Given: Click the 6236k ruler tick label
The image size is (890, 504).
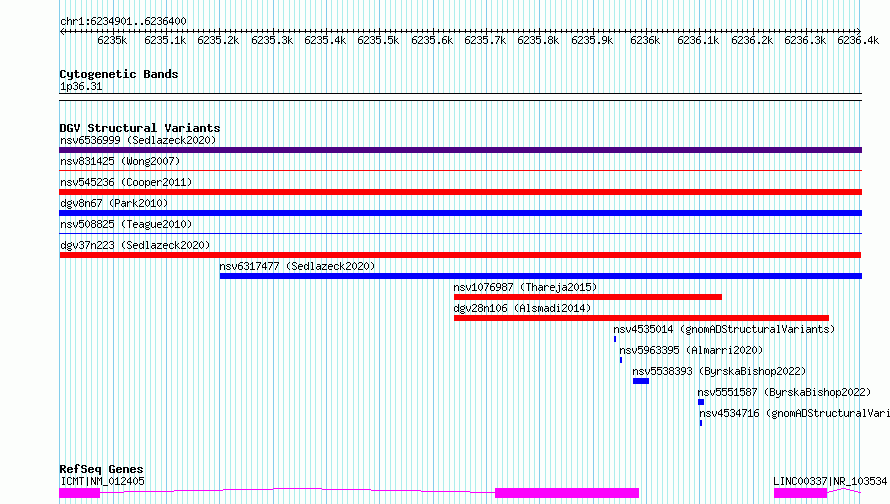Looking at the screenshot, I should point(645,40).
